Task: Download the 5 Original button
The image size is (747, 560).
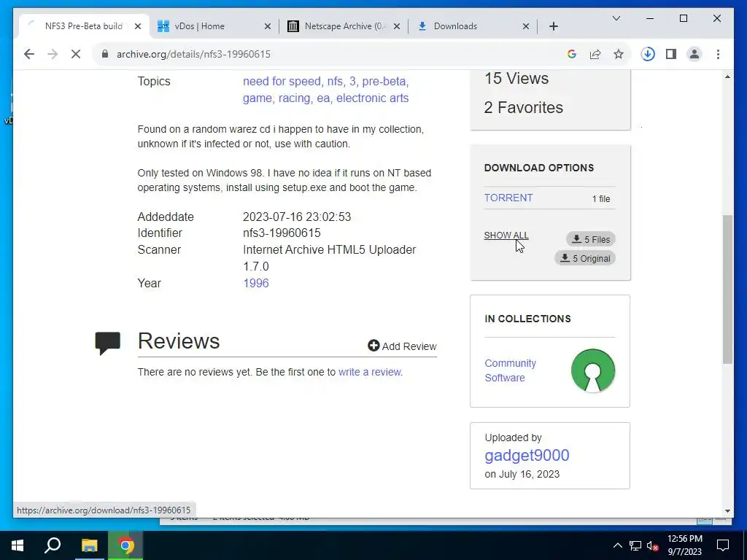Action: 585,259
